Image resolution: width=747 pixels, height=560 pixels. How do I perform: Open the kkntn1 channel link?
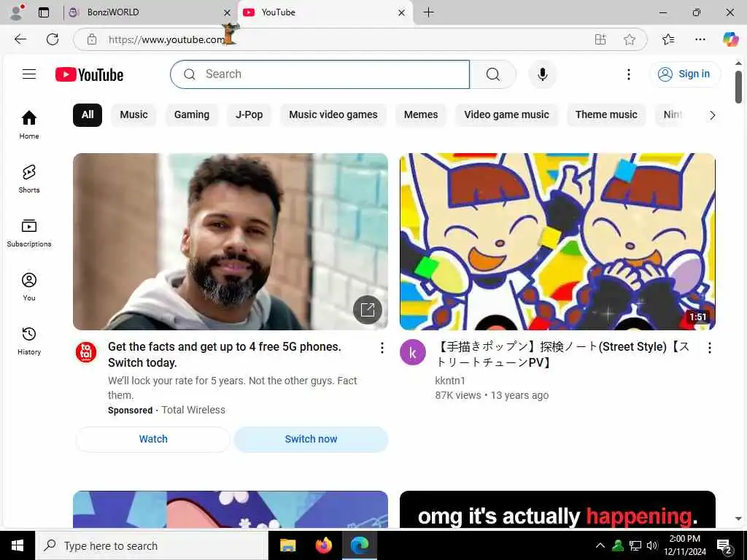click(x=449, y=381)
